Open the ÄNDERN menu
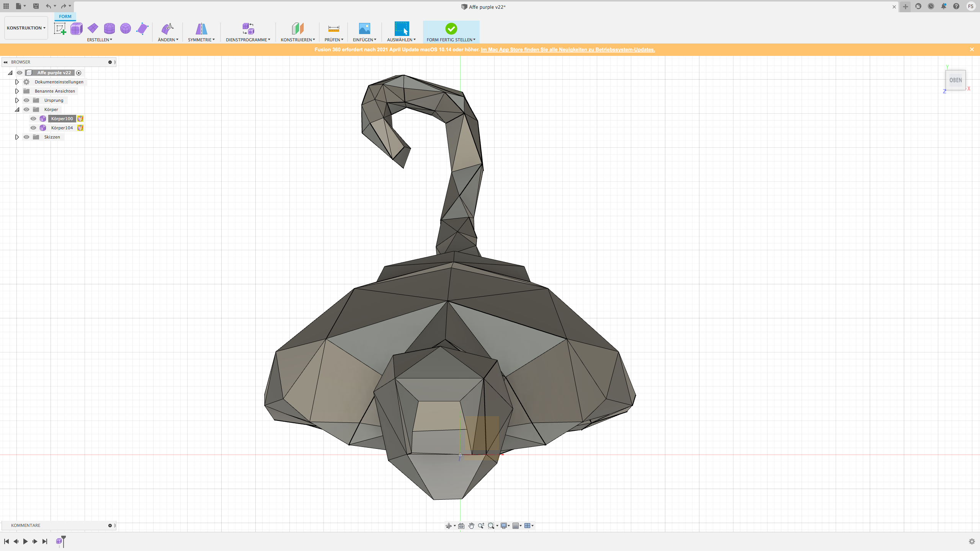This screenshot has height=551, width=980. [168, 40]
